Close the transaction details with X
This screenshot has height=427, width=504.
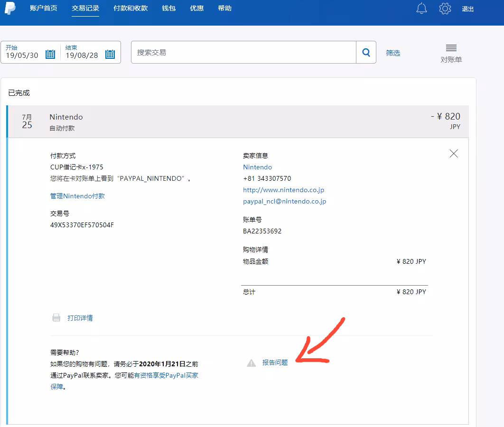pyautogui.click(x=454, y=154)
